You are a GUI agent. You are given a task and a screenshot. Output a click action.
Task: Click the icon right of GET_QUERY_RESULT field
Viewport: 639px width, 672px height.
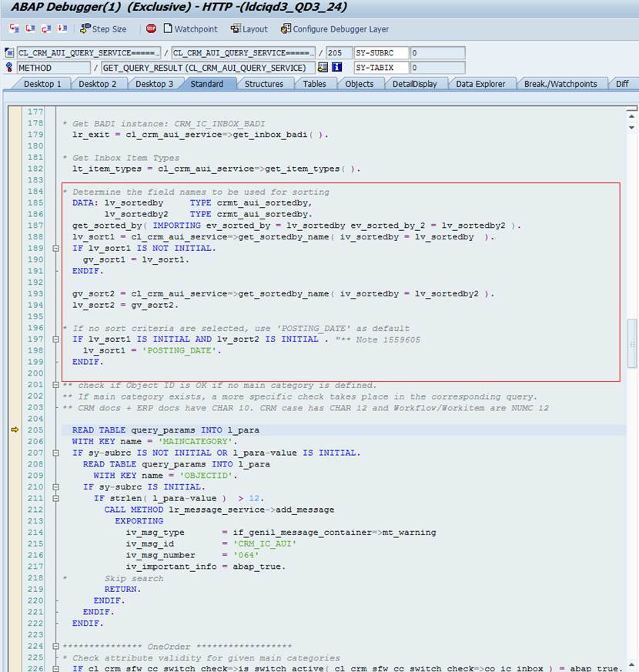point(323,68)
